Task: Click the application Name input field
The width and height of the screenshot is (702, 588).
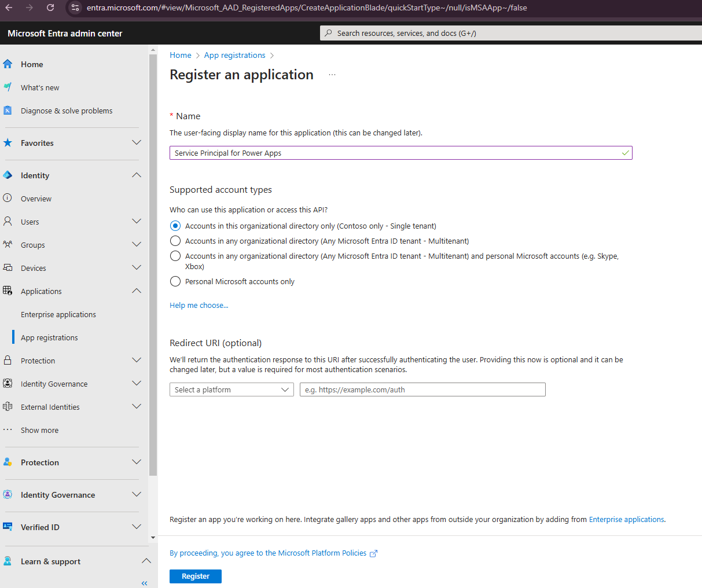Action: pyautogui.click(x=400, y=153)
